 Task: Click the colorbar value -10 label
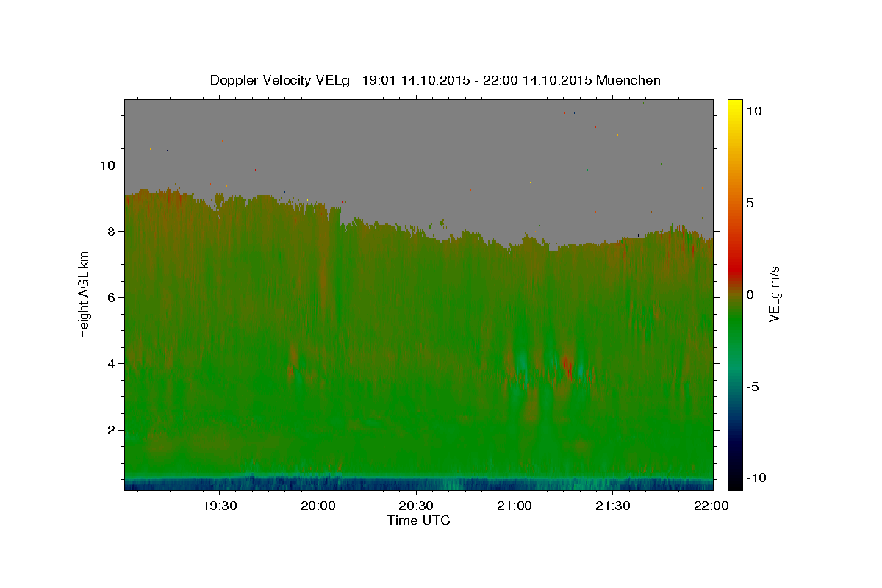click(x=756, y=478)
